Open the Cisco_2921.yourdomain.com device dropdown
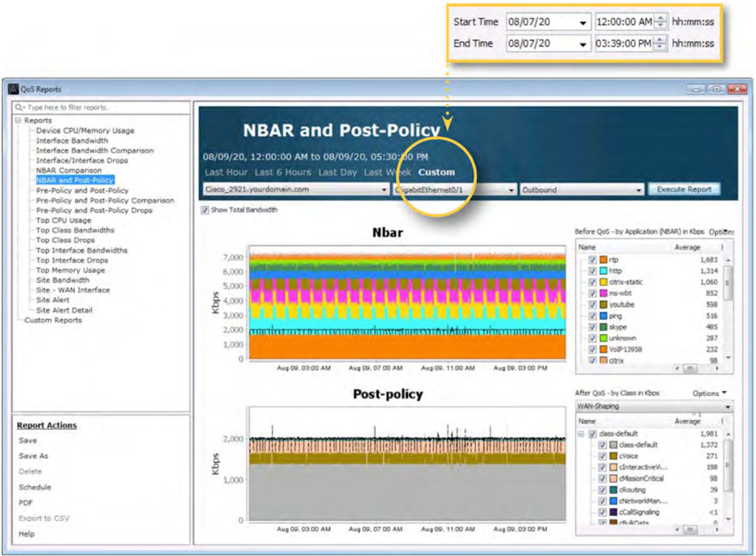Viewport: 756px width, 556px height. tap(384, 190)
